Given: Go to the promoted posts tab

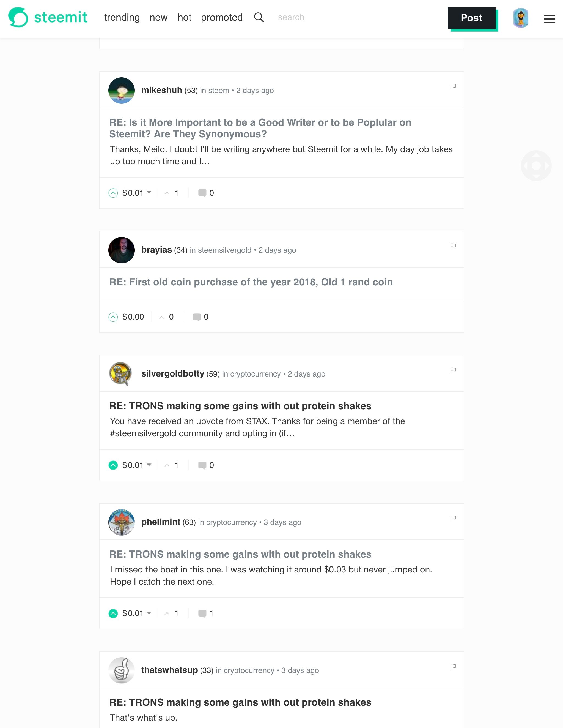Looking at the screenshot, I should (221, 17).
